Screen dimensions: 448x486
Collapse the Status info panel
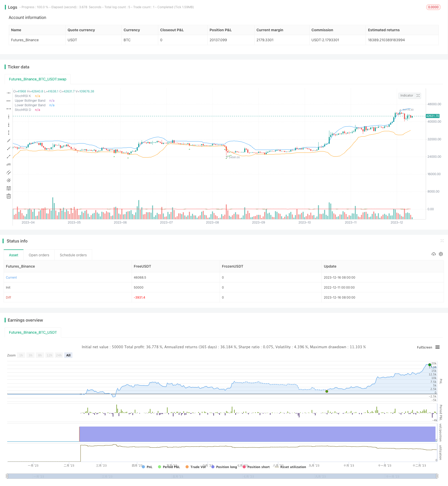point(442,241)
